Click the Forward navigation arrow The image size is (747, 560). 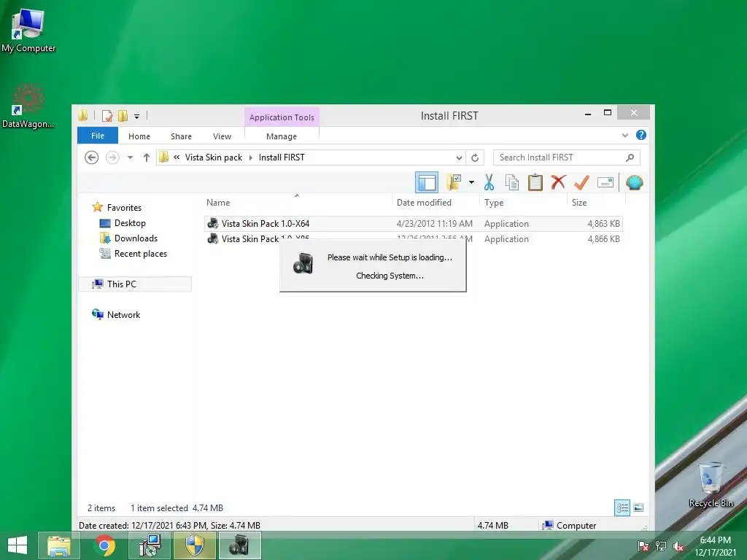(112, 157)
